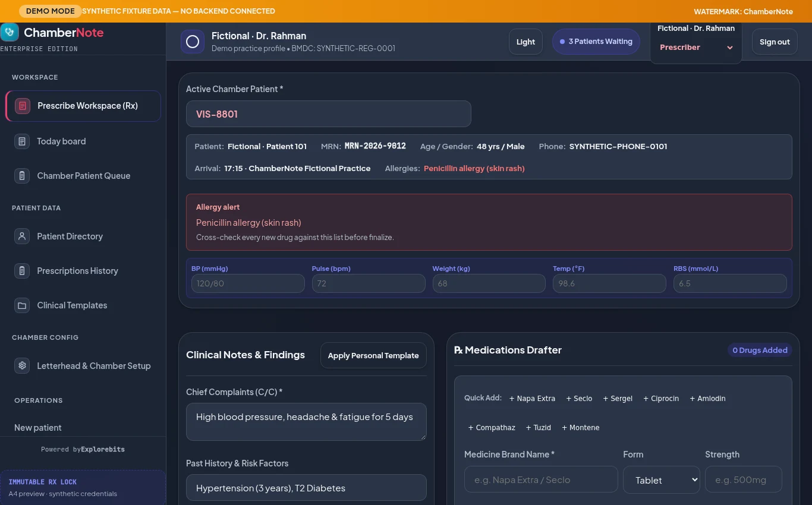Apply Personal Template to clinical notes

373,355
